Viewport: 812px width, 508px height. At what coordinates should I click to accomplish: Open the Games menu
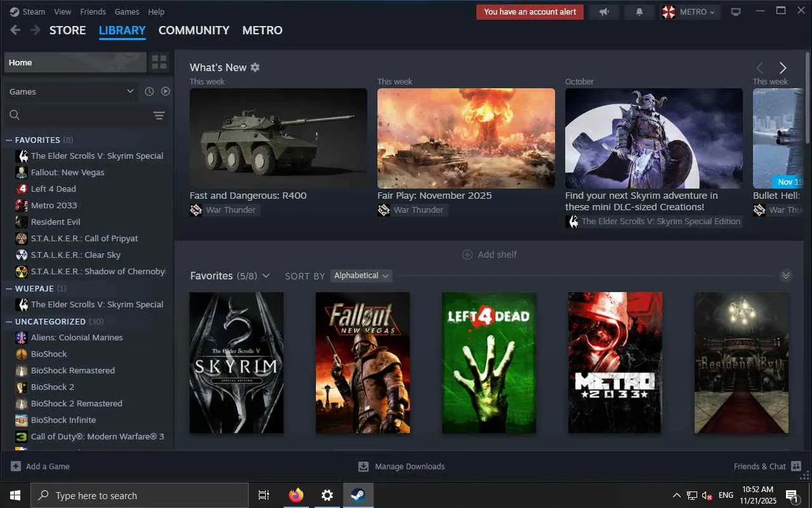coord(127,11)
